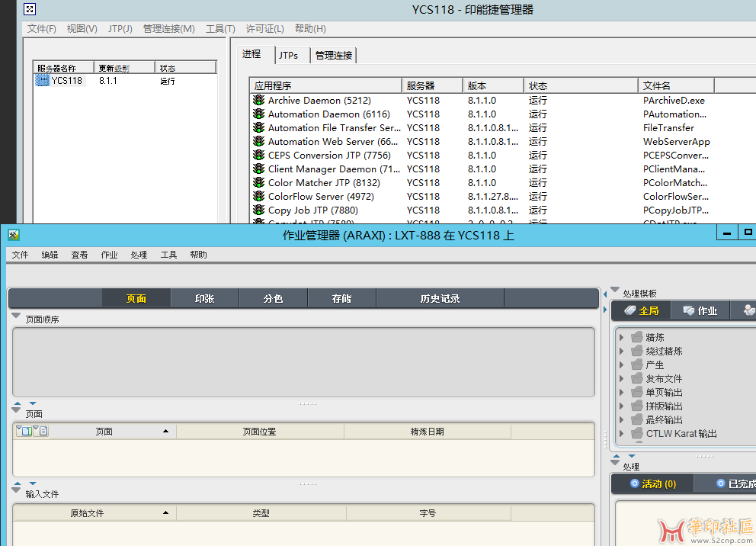
Task: Click the 类型 column header in 输入文件
Action: click(261, 513)
